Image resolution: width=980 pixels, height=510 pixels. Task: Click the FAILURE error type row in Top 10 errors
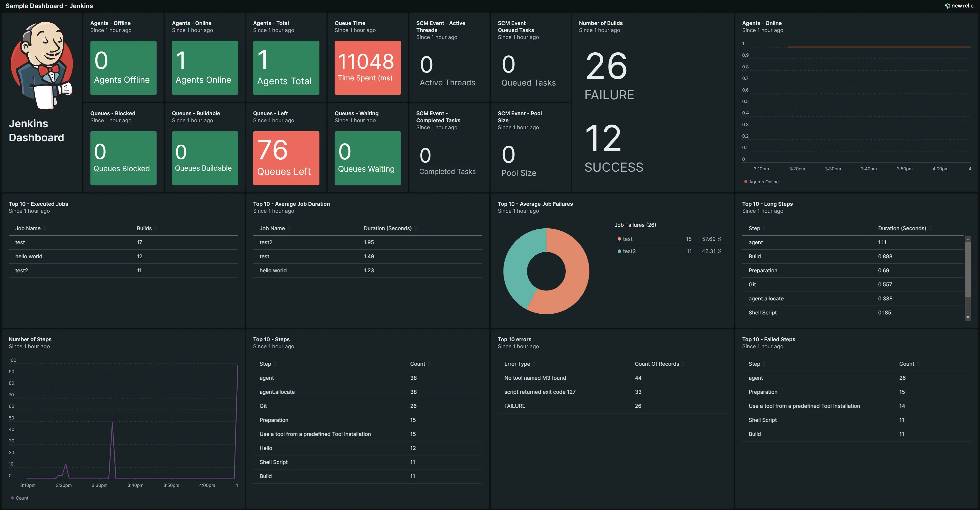click(x=570, y=405)
